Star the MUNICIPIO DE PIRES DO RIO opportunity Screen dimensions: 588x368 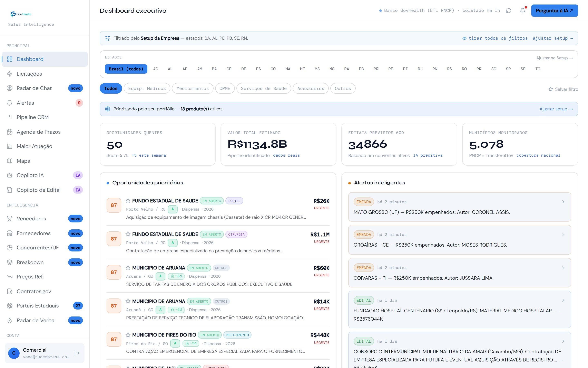tap(128, 335)
